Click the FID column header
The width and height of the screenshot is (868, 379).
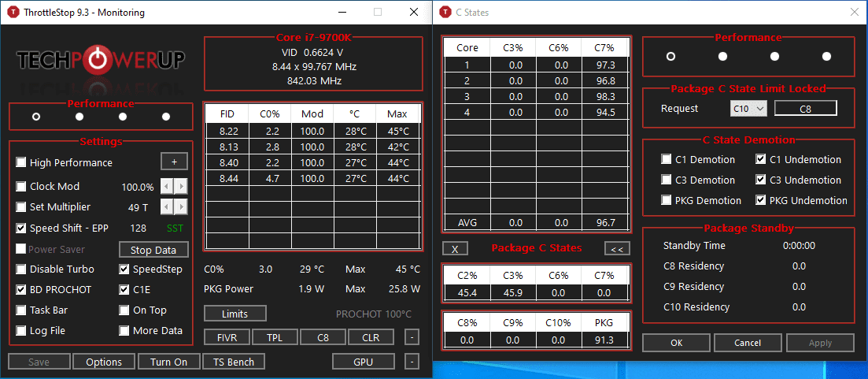(x=227, y=114)
